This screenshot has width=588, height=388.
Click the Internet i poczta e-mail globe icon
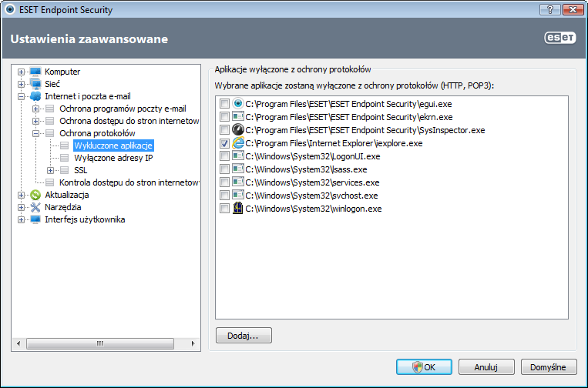[x=35, y=96]
